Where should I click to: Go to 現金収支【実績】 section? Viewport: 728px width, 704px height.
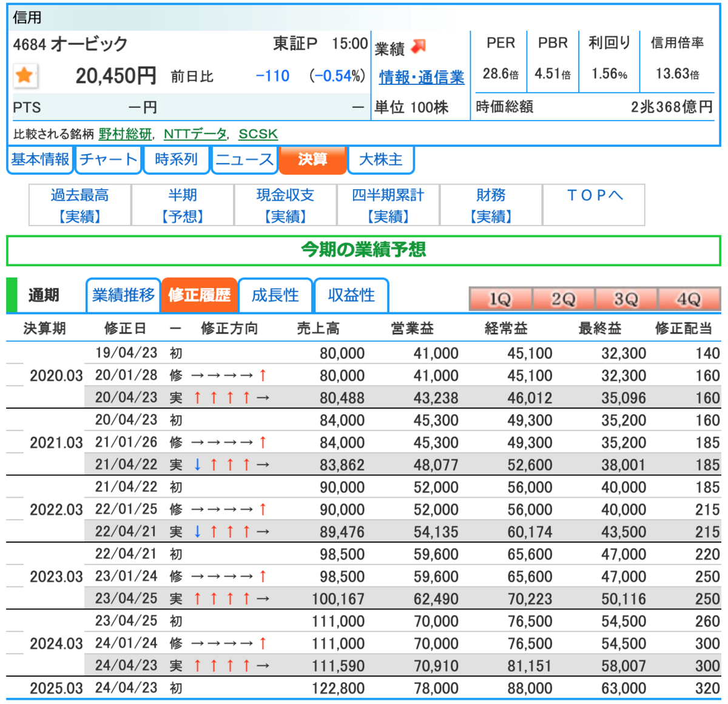pos(285,206)
